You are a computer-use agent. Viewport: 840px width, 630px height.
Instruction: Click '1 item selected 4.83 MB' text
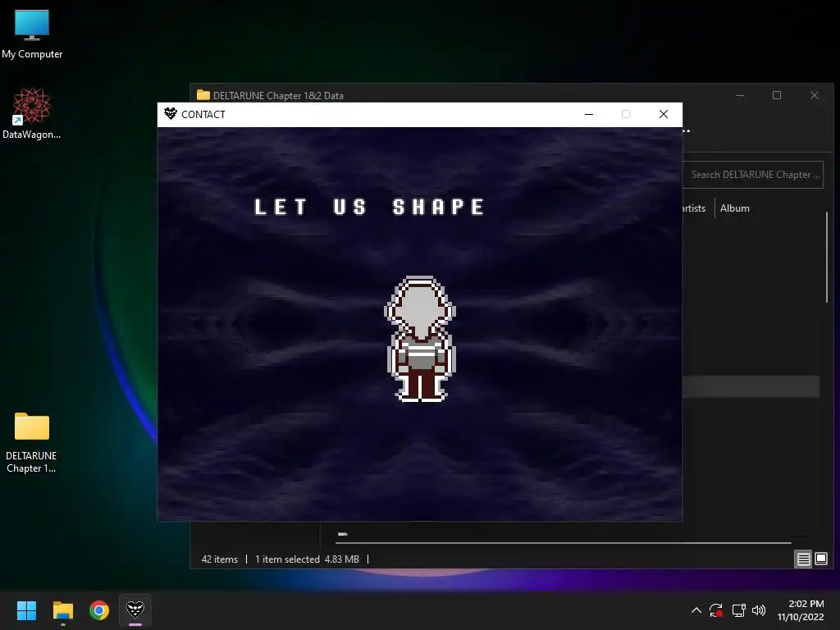307,559
